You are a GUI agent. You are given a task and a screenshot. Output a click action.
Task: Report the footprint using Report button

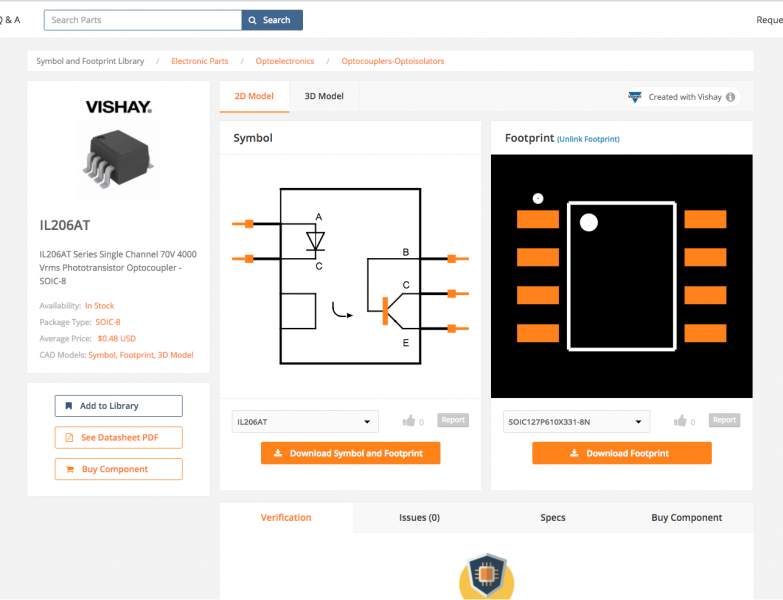(725, 420)
